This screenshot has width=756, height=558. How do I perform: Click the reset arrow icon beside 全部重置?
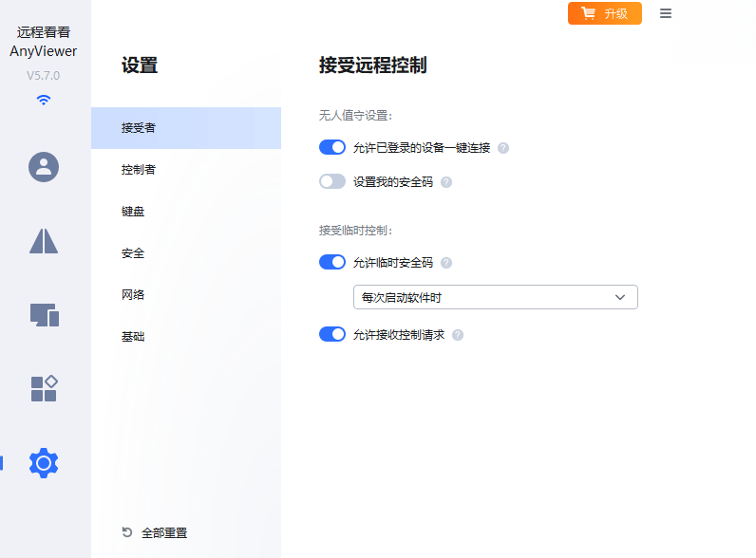point(127,532)
